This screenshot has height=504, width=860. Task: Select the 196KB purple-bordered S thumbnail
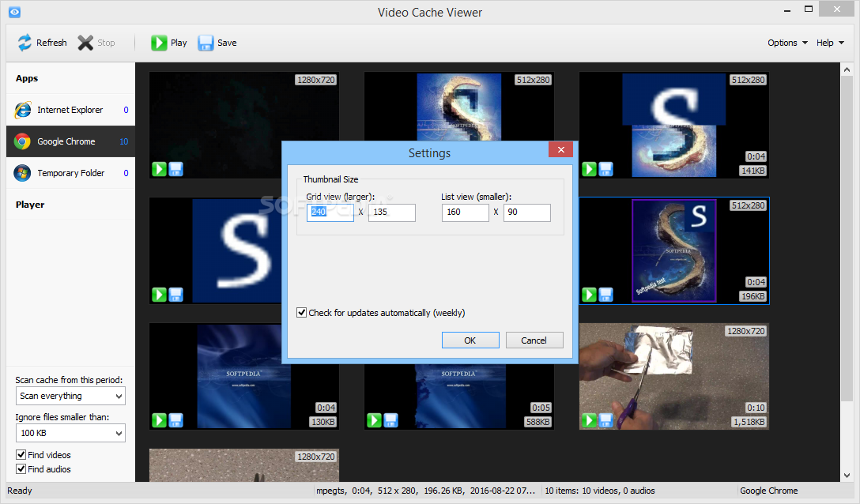click(x=674, y=250)
